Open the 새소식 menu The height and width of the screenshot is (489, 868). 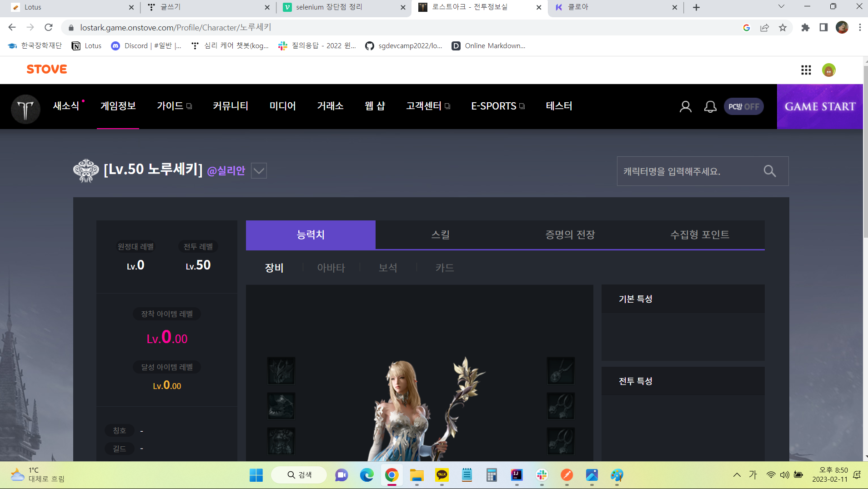click(x=66, y=106)
